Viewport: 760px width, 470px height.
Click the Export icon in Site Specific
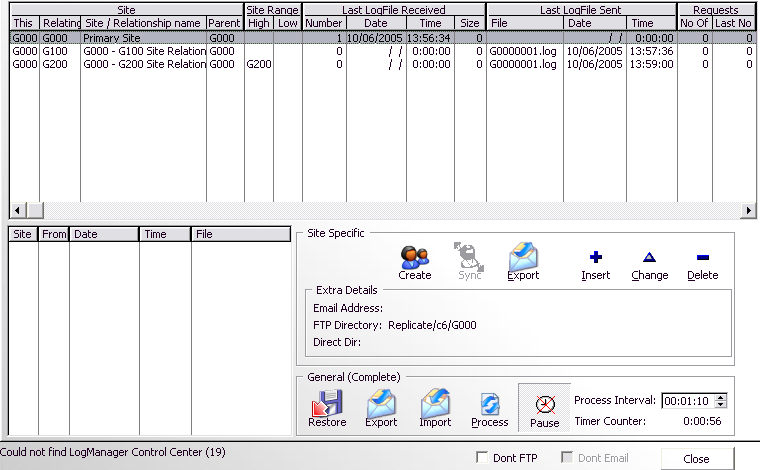click(x=523, y=257)
